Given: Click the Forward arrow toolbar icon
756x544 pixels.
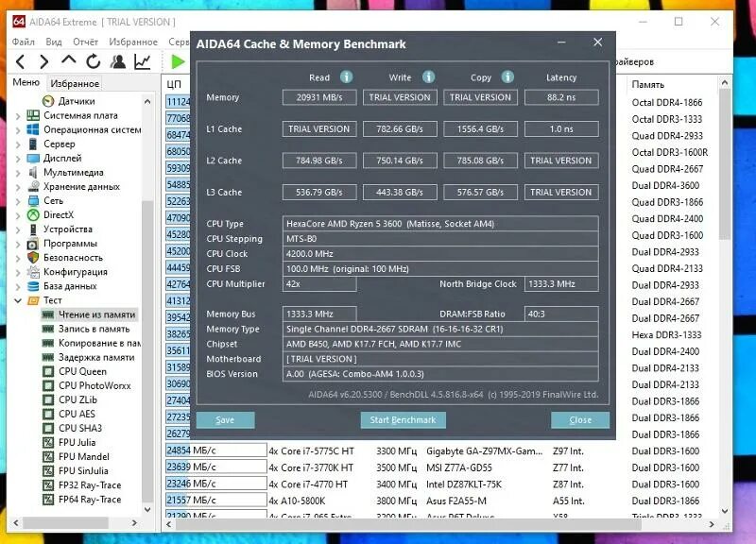Looking at the screenshot, I should click(43, 61).
